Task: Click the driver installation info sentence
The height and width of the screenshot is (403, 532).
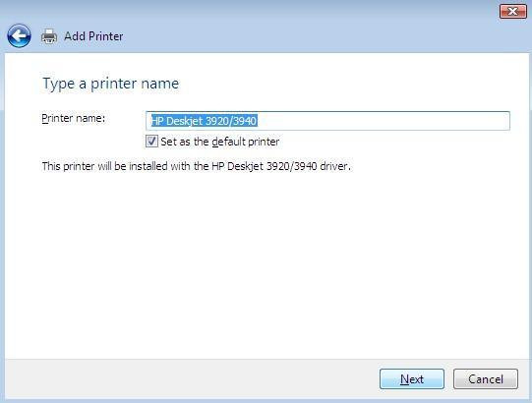Action: [x=196, y=166]
